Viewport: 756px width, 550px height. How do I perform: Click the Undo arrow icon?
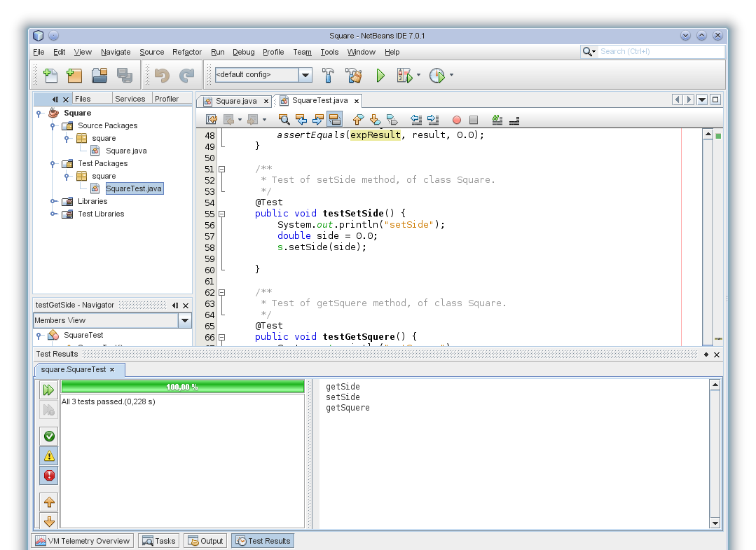[162, 75]
